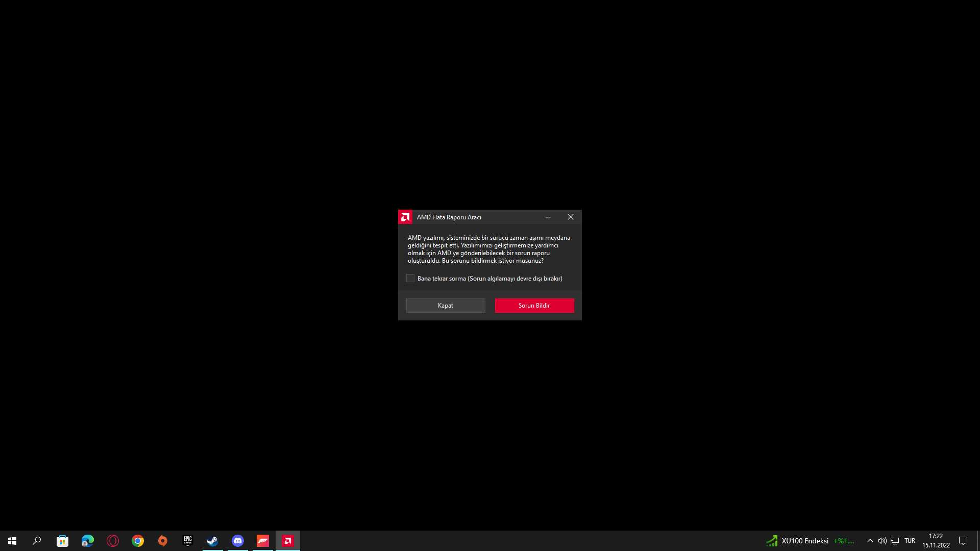Click the Kapat button
This screenshot has width=980, height=551.
(x=445, y=306)
